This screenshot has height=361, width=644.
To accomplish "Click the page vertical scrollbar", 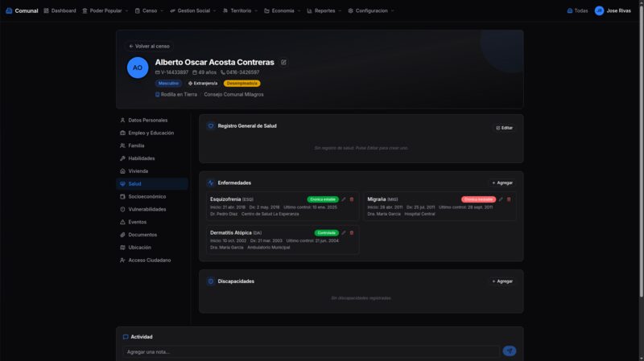I will tap(641, 150).
